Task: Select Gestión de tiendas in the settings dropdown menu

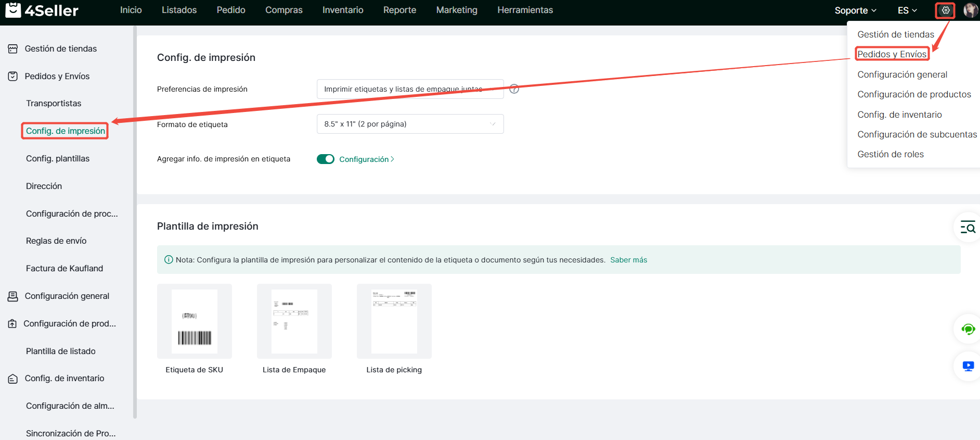Action: [896, 34]
